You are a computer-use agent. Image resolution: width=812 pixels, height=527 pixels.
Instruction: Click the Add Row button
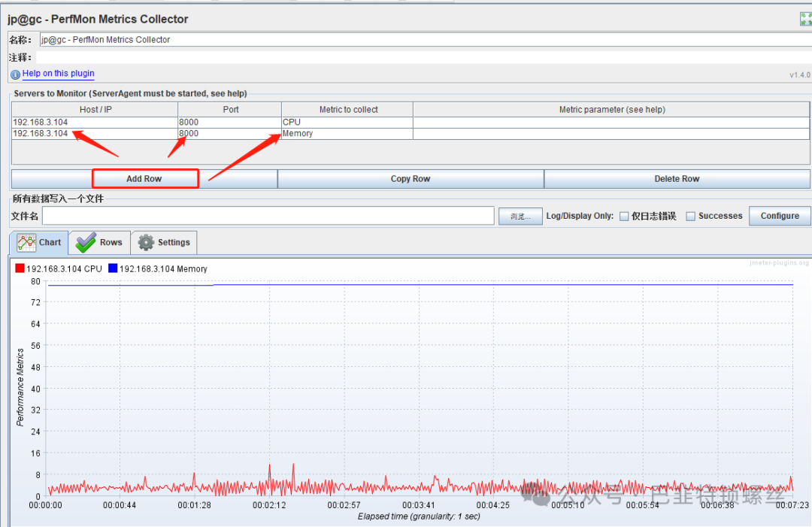coord(144,179)
